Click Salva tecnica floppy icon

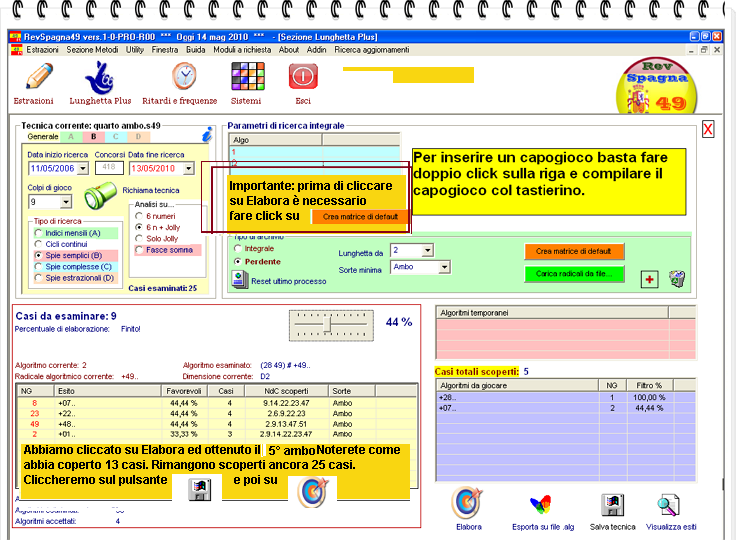point(613,505)
